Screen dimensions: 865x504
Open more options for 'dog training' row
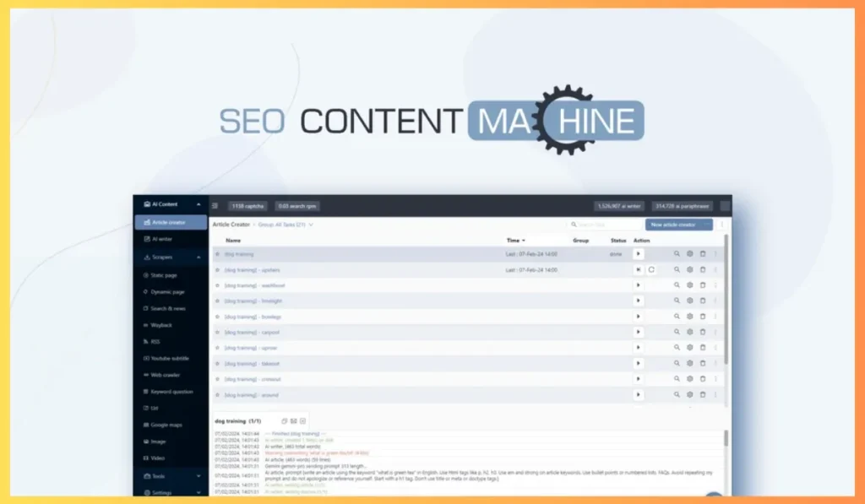(715, 253)
